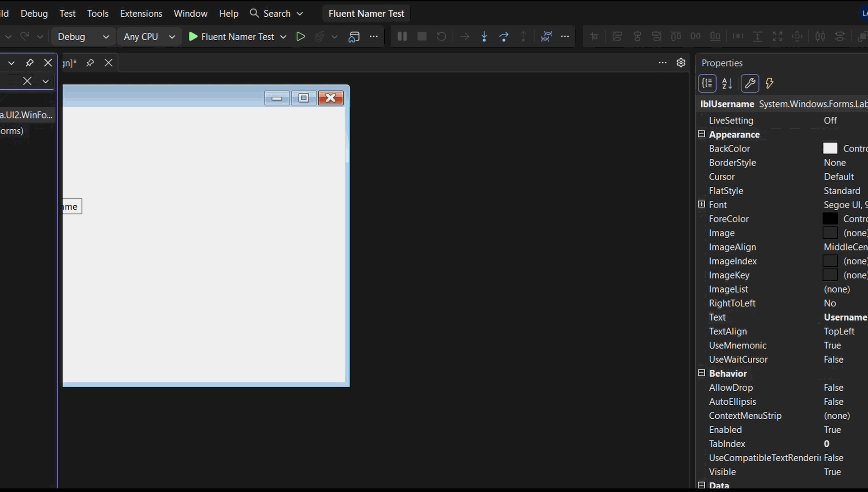868x492 pixels.
Task: Click Show Next Statement arrow icon
Action: [464, 37]
